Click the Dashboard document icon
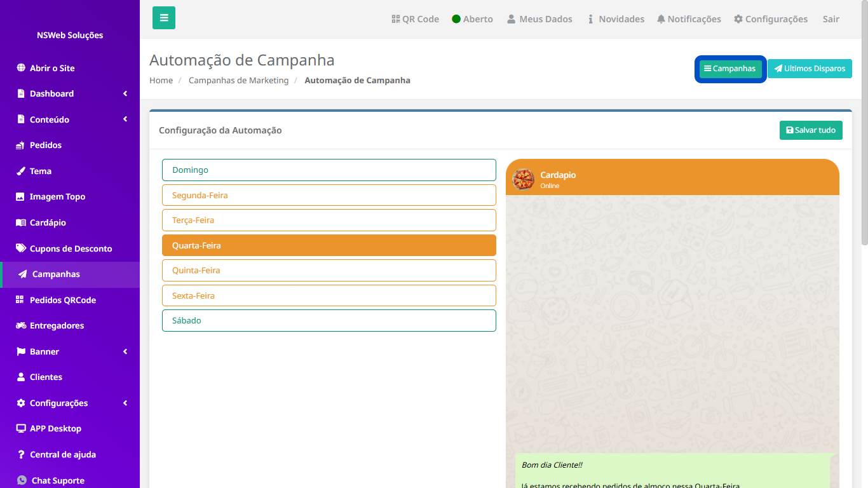The width and height of the screenshot is (868, 488). tap(21, 93)
